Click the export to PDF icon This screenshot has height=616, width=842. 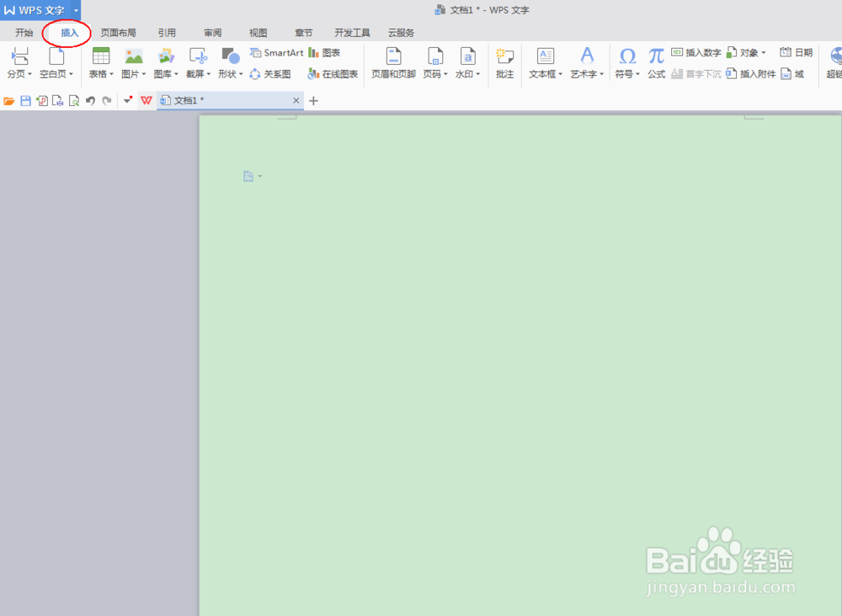pyautogui.click(x=42, y=101)
